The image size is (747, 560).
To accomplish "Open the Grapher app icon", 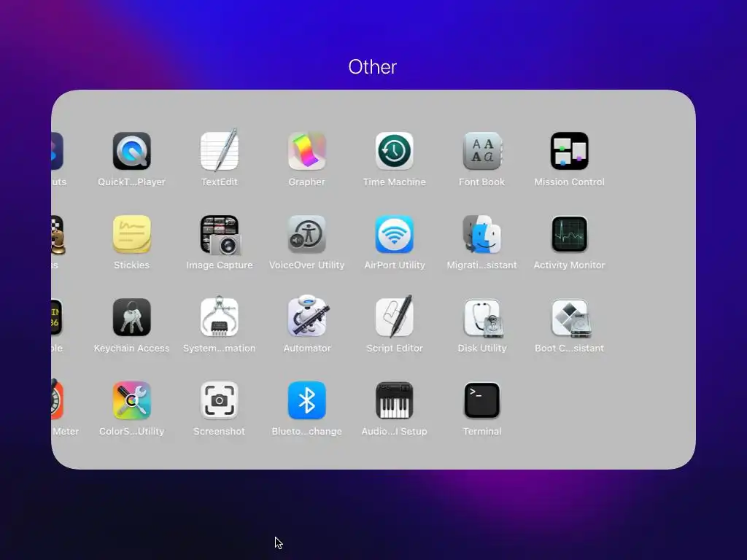I will point(307,151).
